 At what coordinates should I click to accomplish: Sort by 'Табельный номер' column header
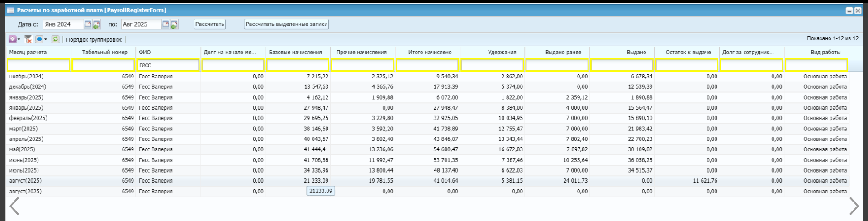click(103, 53)
